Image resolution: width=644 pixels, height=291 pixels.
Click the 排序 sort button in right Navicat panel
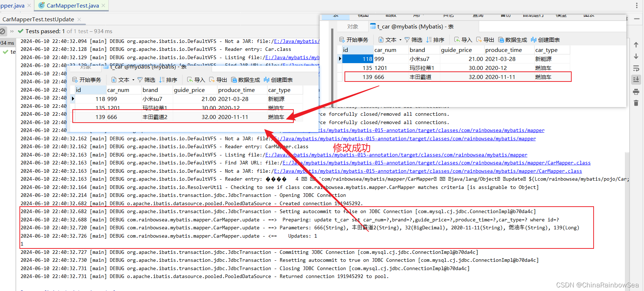click(435, 40)
